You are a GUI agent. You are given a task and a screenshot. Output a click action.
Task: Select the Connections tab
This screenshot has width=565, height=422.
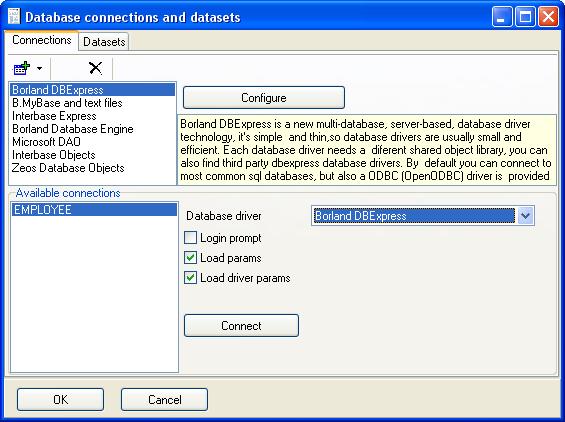[41, 40]
